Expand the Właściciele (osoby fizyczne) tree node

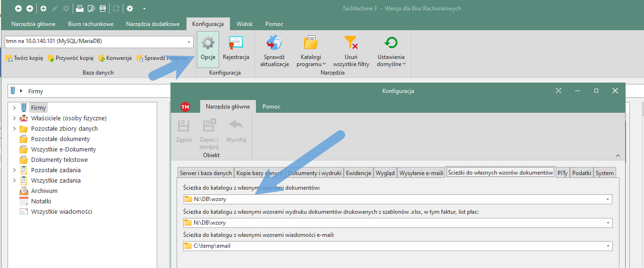point(14,118)
